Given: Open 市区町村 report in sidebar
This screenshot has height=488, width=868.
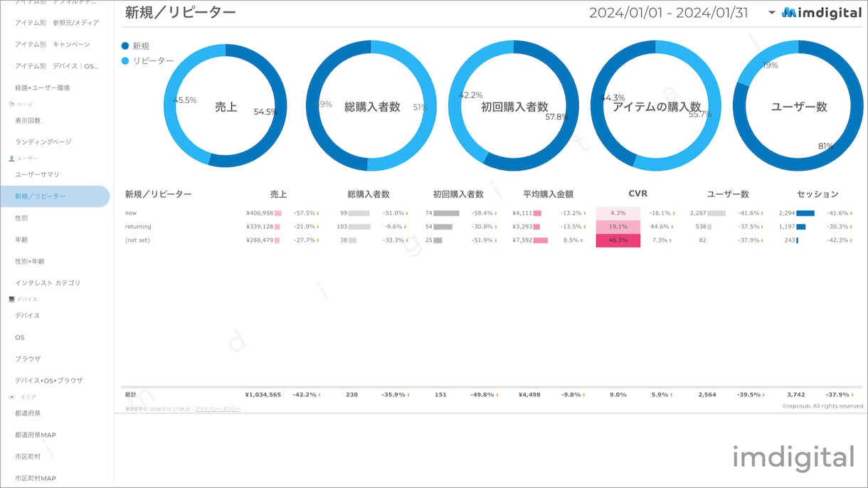Looking at the screenshot, I should 28,457.
